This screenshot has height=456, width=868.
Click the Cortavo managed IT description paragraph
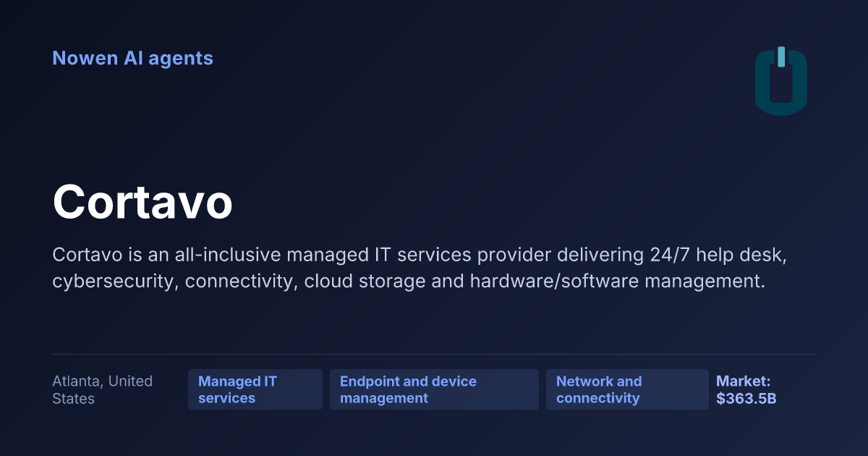419,268
